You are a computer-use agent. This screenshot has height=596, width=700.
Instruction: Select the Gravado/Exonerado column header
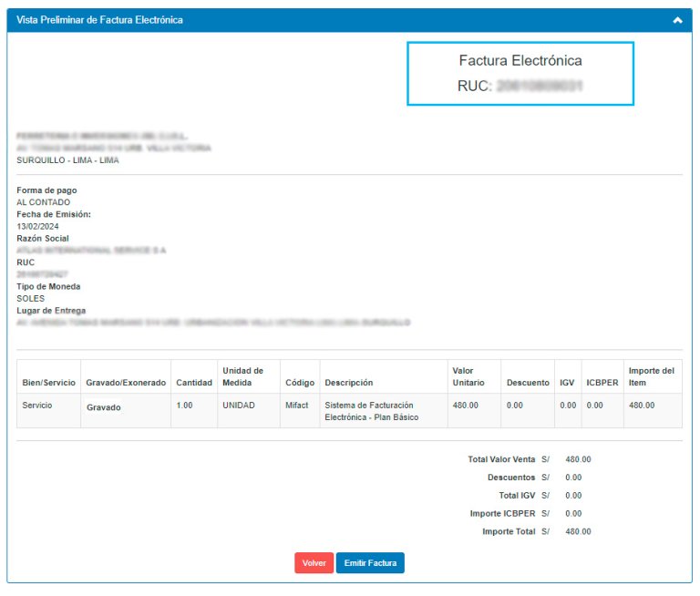(x=126, y=383)
